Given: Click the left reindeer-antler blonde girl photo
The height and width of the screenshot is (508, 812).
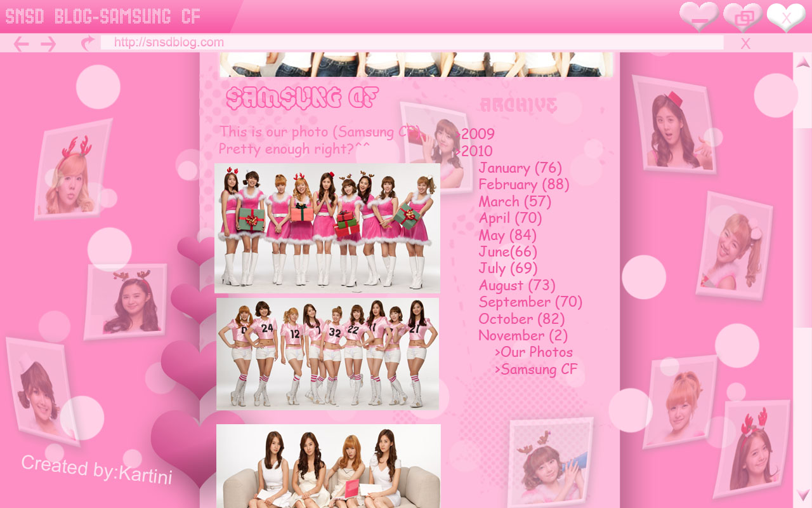Looking at the screenshot, I should tap(73, 170).
